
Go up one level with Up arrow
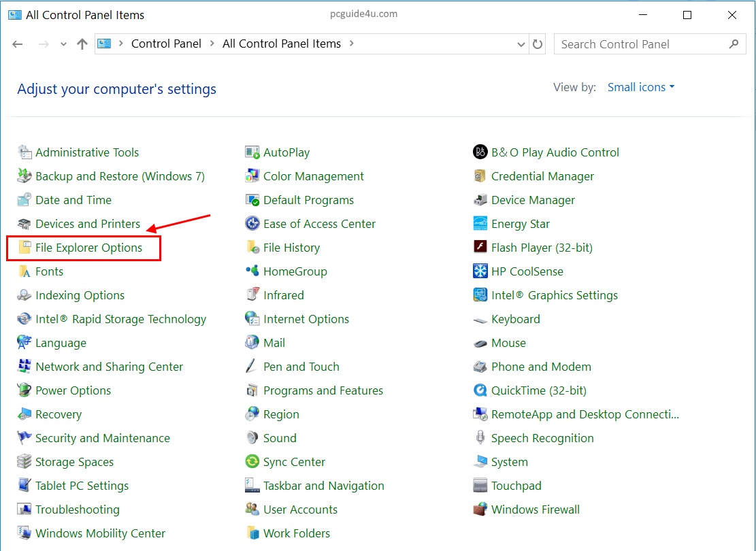tap(82, 44)
